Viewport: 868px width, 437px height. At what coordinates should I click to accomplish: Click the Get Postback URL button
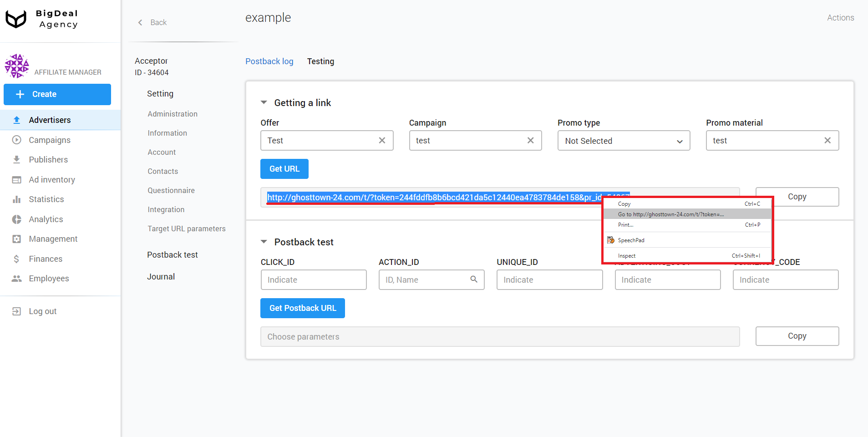pos(302,308)
